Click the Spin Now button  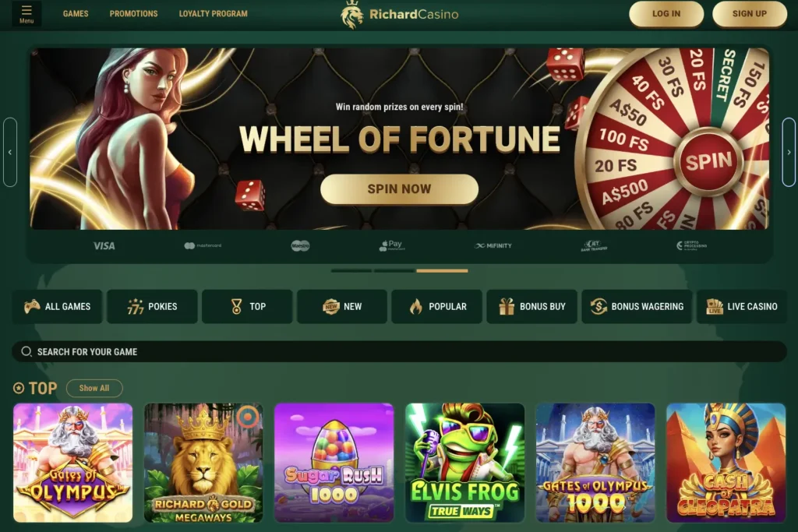point(400,189)
